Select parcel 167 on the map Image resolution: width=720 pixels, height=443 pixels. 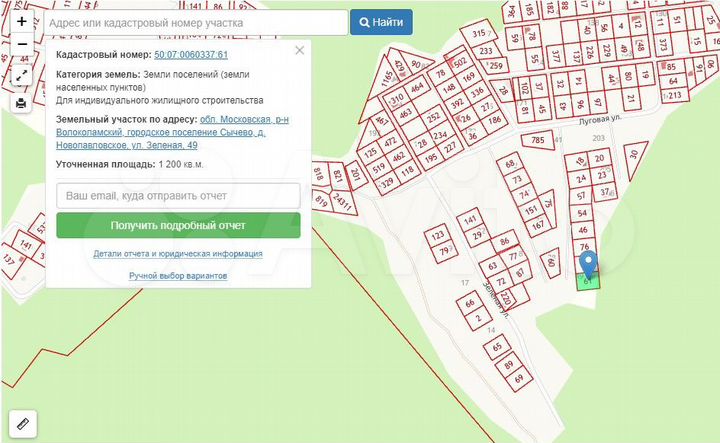click(538, 225)
